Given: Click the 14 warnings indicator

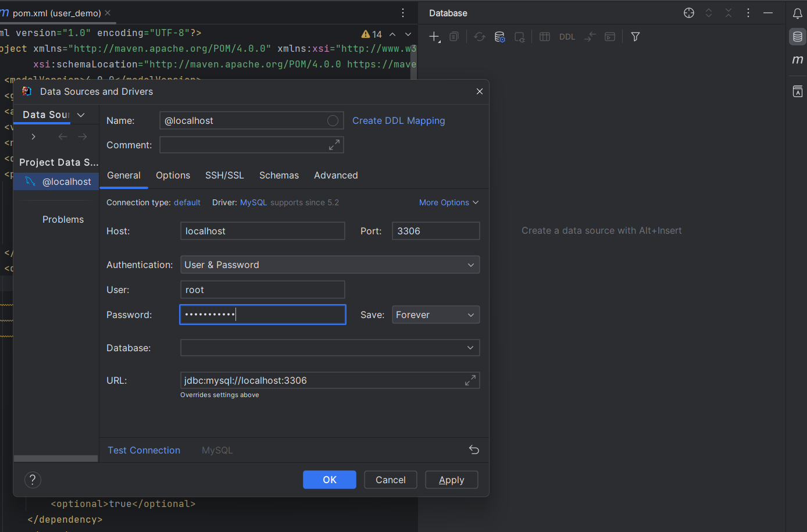Looking at the screenshot, I should coord(372,34).
